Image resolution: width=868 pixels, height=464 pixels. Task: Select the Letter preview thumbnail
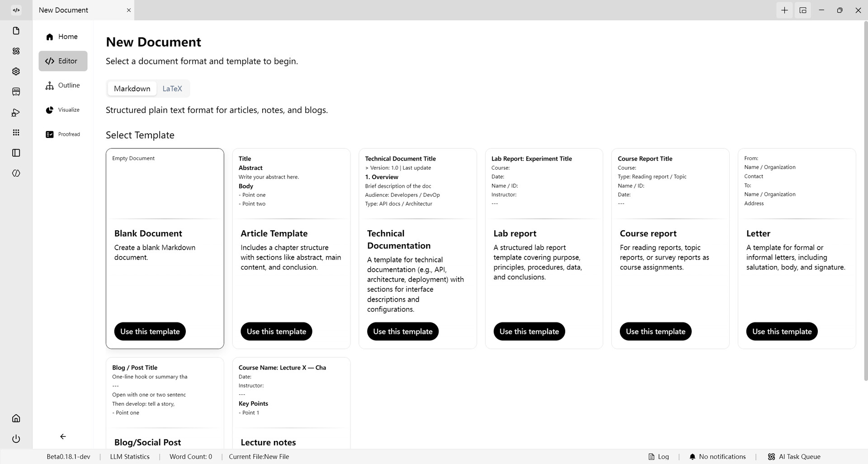(x=797, y=184)
